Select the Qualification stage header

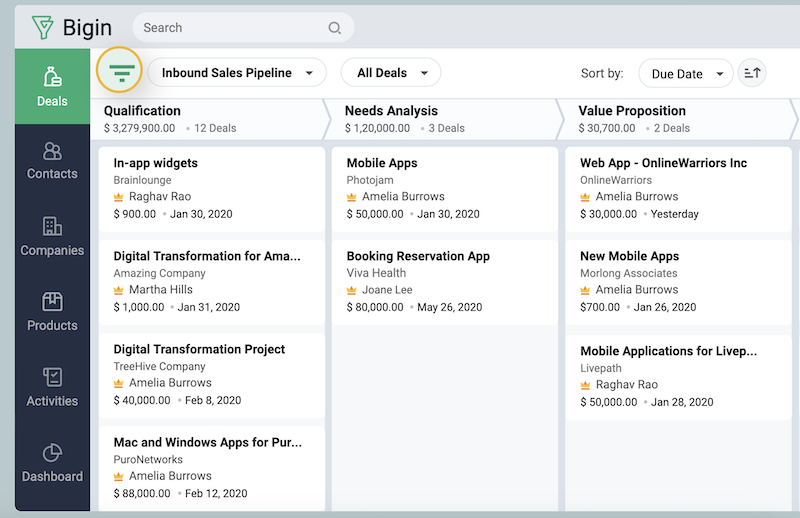(x=142, y=111)
